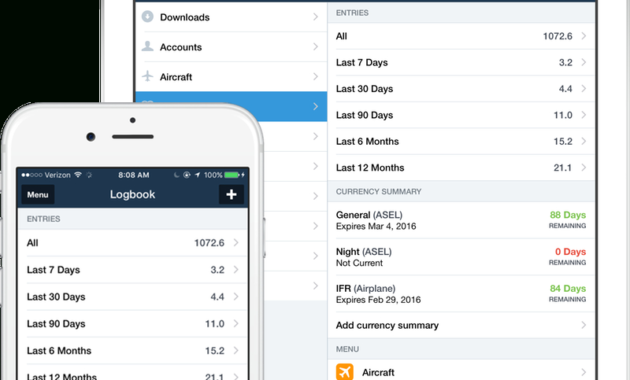The width and height of the screenshot is (630, 380).
Task: Expand tablet Last 7 Days chevron
Action: click(x=583, y=62)
